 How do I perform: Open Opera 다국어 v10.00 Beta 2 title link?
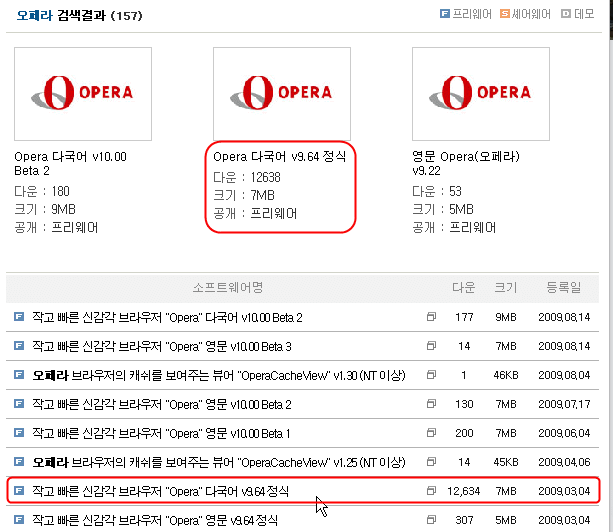pyautogui.click(x=70, y=164)
